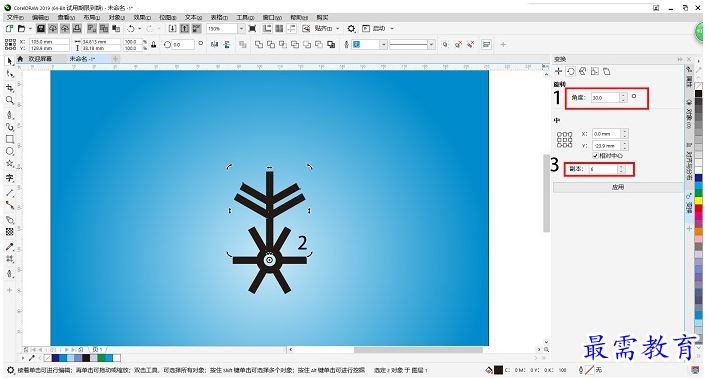Toggle the lock ratio padlock
Image resolution: width=705 pixels, height=379 pixels.
154,45
